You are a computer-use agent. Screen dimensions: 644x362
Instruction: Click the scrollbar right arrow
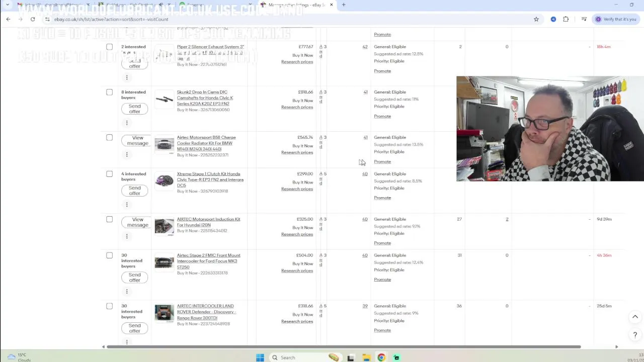click(616, 347)
